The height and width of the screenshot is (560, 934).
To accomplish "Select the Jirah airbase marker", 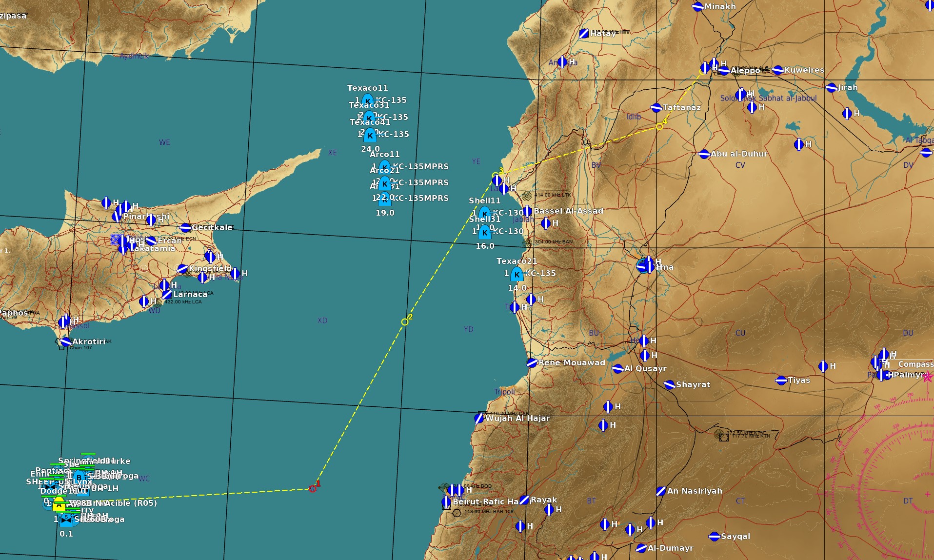I will [832, 87].
